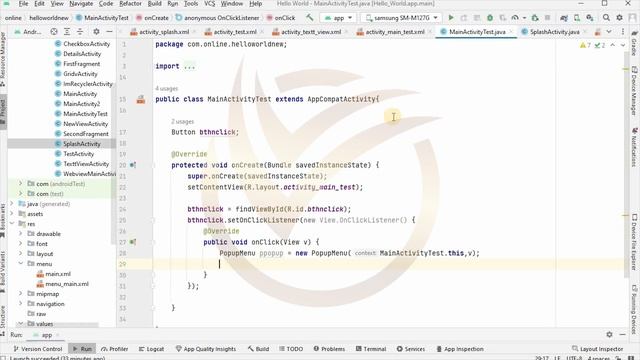640x360 pixels.
Task: Click the disabled Stop square in run toolbar
Action: (547, 18)
